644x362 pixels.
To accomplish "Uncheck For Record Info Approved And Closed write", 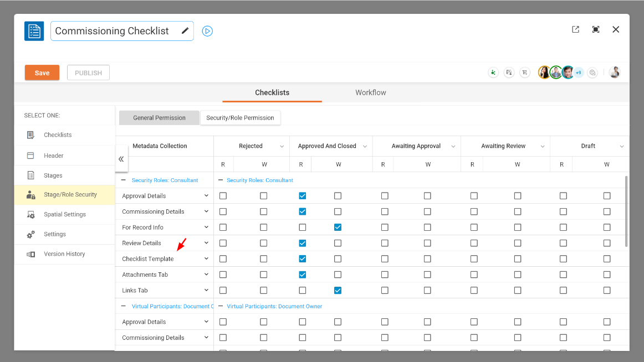I will point(338,227).
